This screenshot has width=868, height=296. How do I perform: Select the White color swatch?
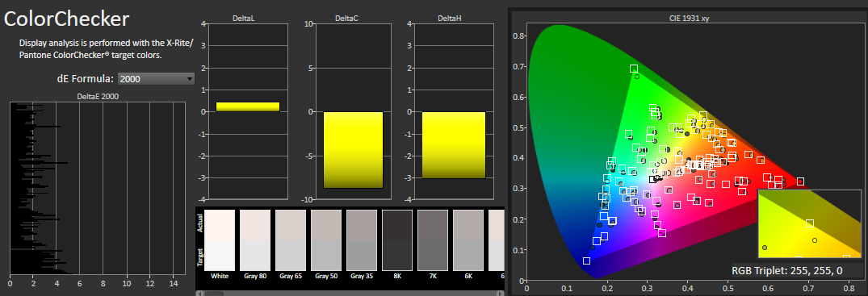click(220, 240)
